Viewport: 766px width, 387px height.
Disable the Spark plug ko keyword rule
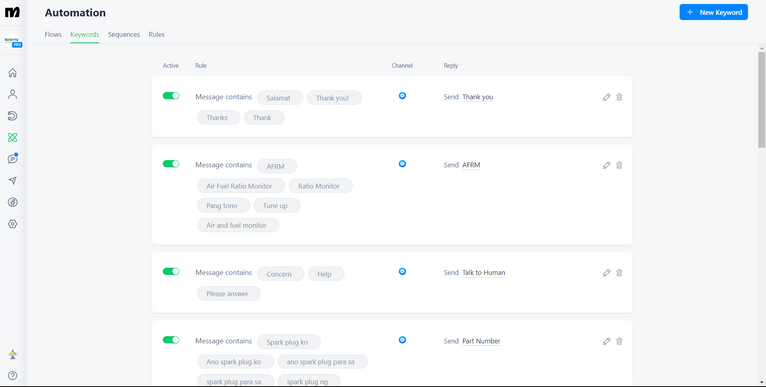pos(171,340)
